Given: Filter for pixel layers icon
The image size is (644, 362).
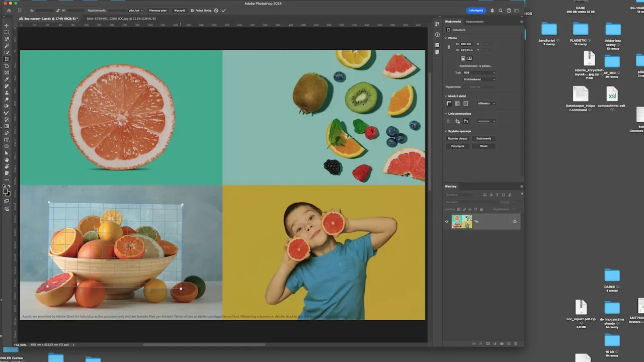Looking at the screenshot, I should (x=485, y=195).
